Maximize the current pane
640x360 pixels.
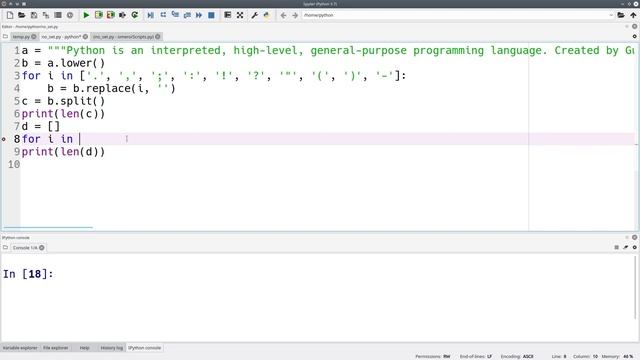point(227,15)
